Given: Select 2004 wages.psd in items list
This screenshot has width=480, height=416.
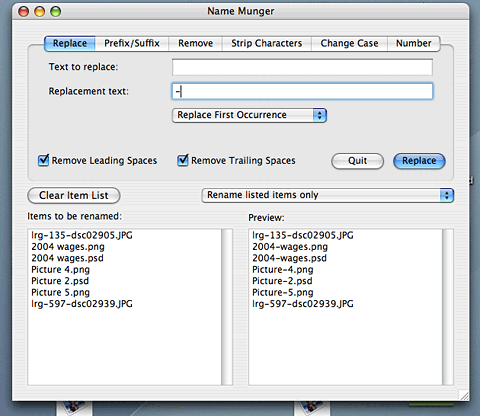Looking at the screenshot, I should pyautogui.click(x=67, y=258).
